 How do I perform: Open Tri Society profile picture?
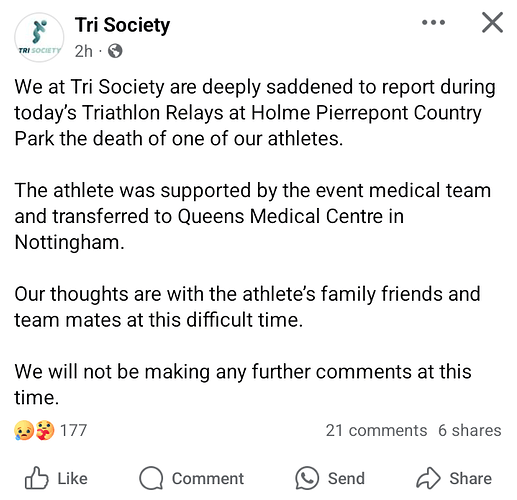tap(39, 37)
